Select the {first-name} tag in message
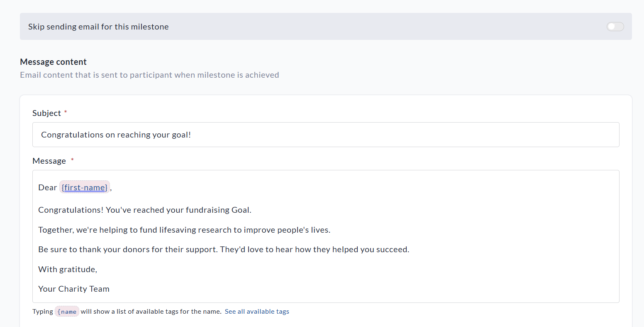Viewport: 644px width, 327px height. (x=85, y=187)
